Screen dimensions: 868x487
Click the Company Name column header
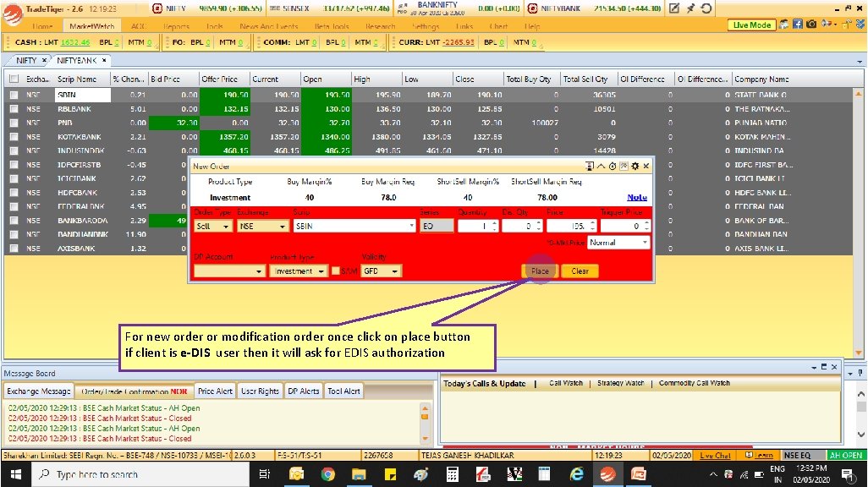pos(761,79)
